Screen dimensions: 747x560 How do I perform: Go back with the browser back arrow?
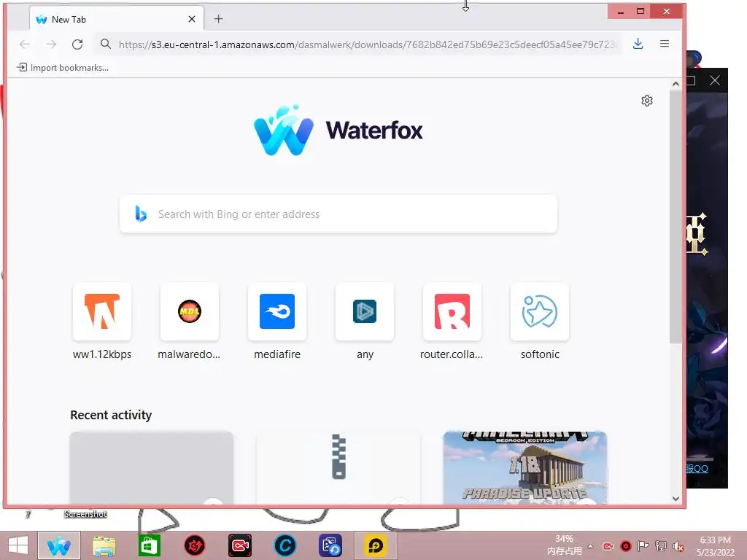(25, 44)
